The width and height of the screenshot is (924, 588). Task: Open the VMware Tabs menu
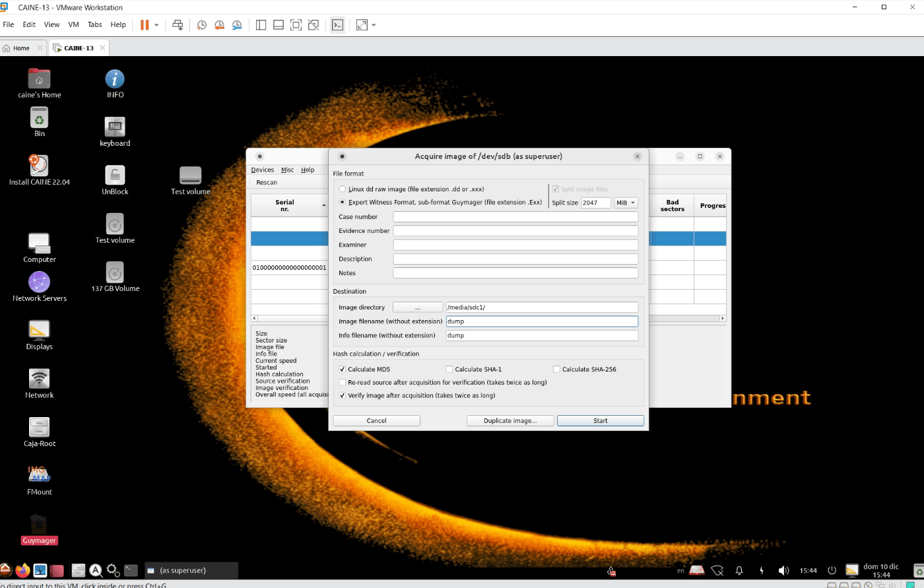coord(95,24)
